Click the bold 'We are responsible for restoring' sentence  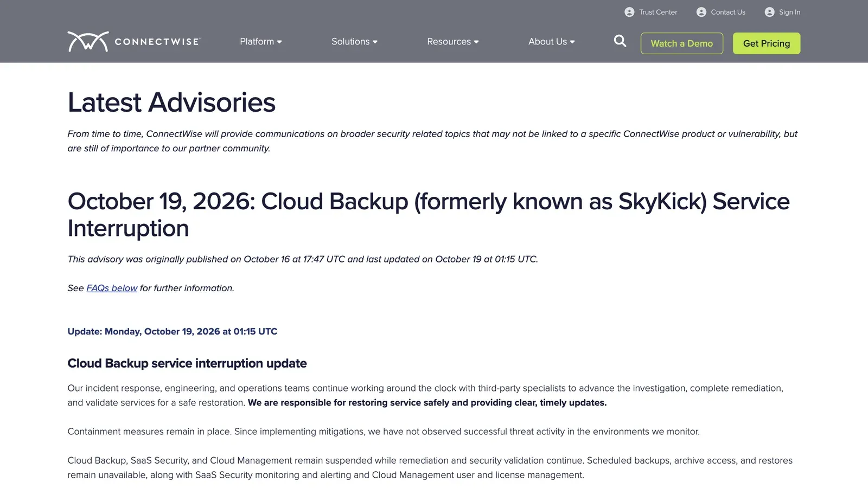[427, 403]
